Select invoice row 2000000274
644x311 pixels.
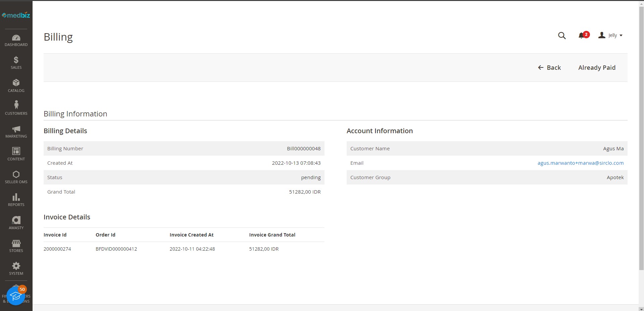coord(57,249)
